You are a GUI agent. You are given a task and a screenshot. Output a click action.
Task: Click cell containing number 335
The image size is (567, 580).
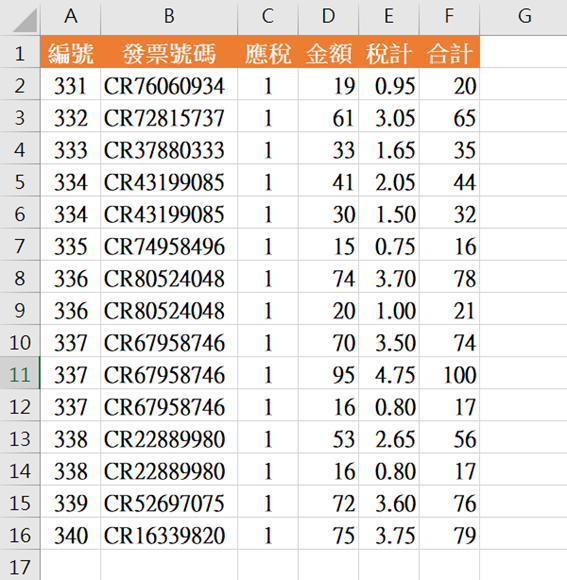pos(70,245)
